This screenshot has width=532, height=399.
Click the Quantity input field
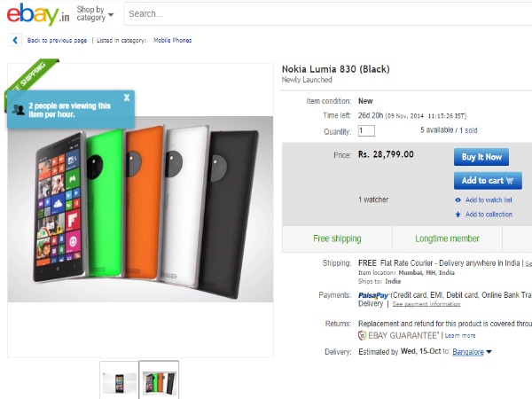[x=366, y=131]
